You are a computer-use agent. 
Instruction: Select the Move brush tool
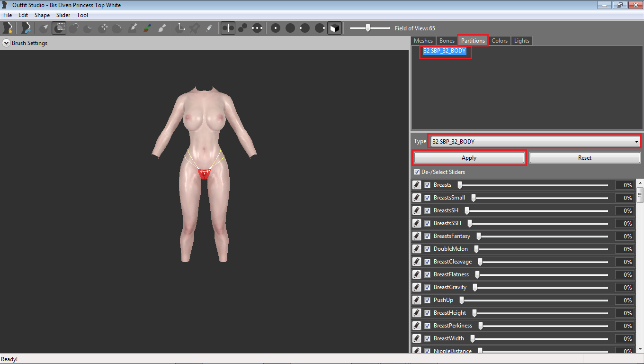point(103,28)
